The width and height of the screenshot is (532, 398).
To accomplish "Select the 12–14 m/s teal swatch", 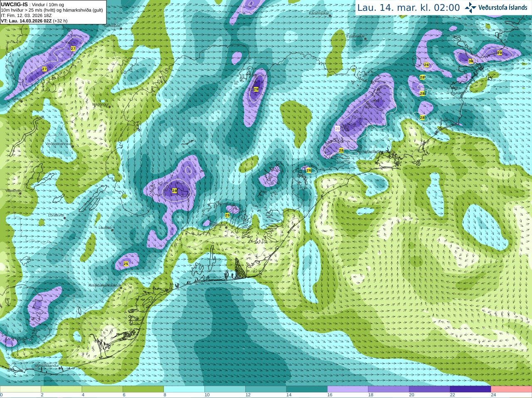I will point(266,389).
